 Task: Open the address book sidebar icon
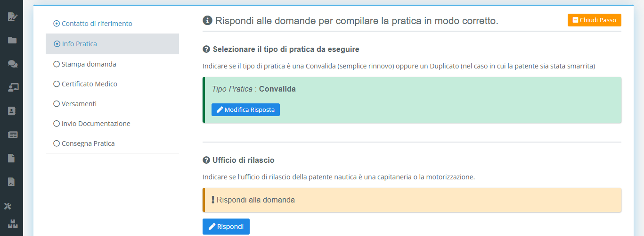pos(12,111)
